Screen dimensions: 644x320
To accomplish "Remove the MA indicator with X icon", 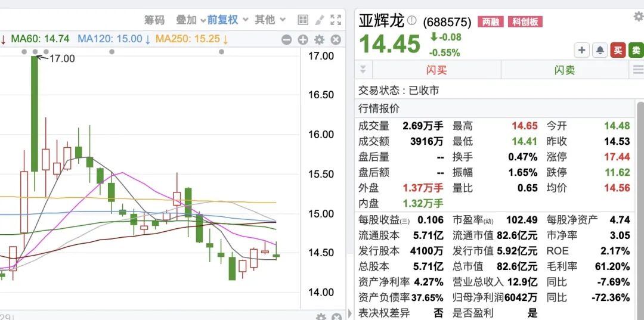I will 336,40.
